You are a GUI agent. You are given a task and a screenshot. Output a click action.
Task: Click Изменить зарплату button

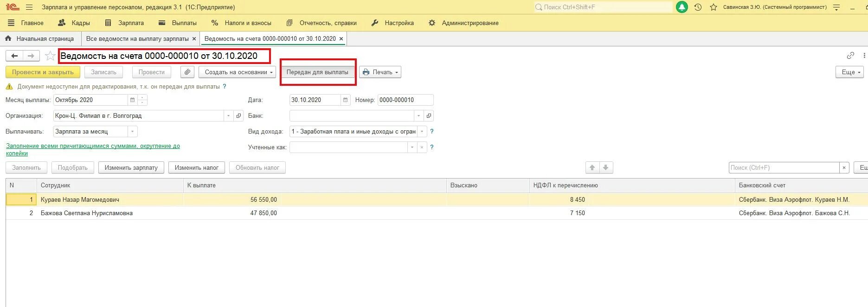point(131,167)
